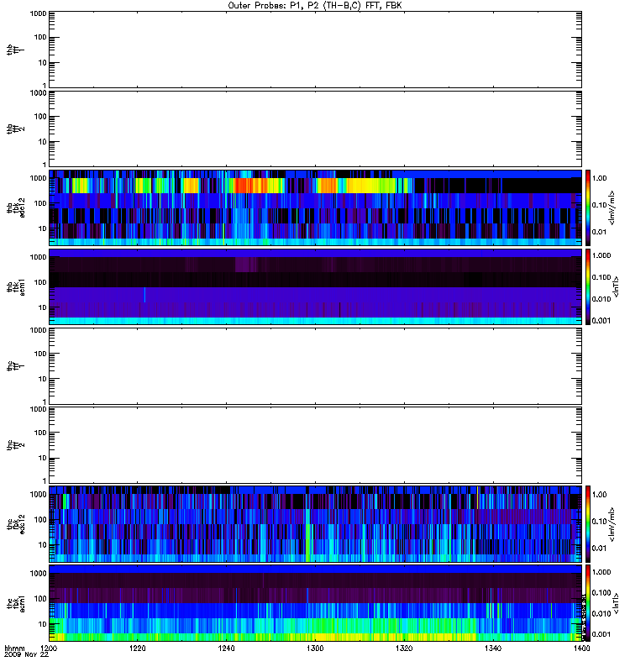Click the 0.10 value on thc edc12 colorbar

point(599,522)
